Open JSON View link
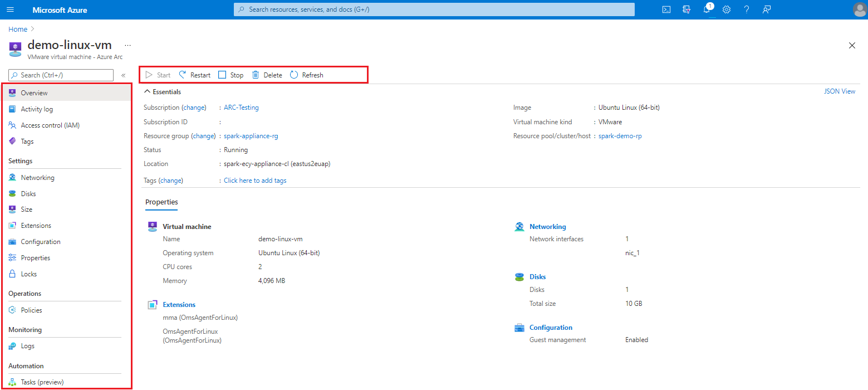Image resolution: width=868 pixels, height=390 pixels. (840, 91)
